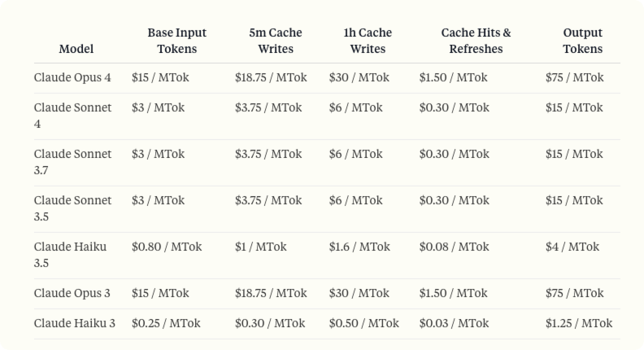Viewport: 644px width, 350px height.
Task: Select the 5m Cache Writes header
Action: 276,41
